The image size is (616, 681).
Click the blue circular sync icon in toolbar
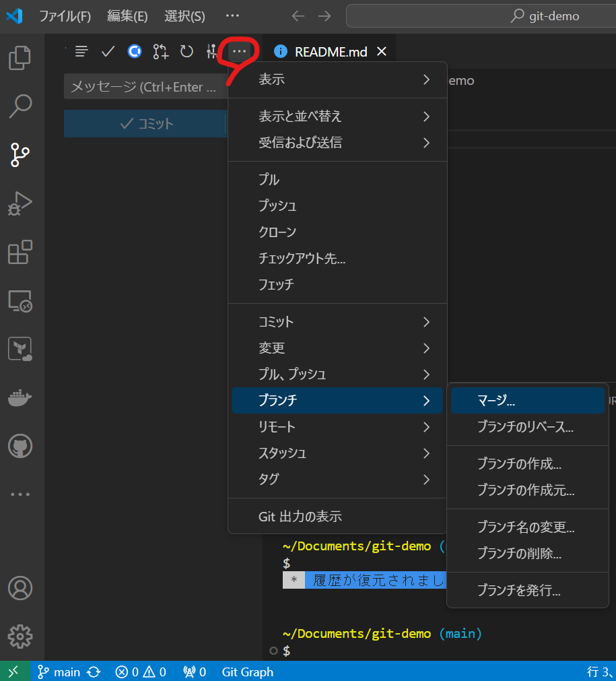tap(134, 51)
